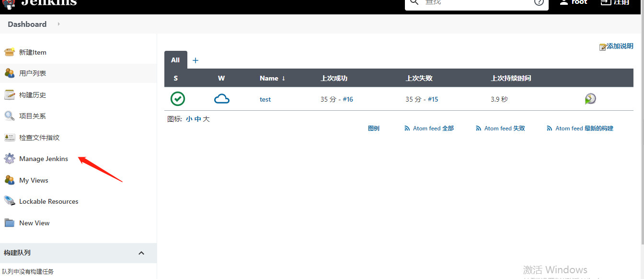The height and width of the screenshot is (279, 644).
Task: Open 新建Item from sidebar
Action: tap(33, 52)
